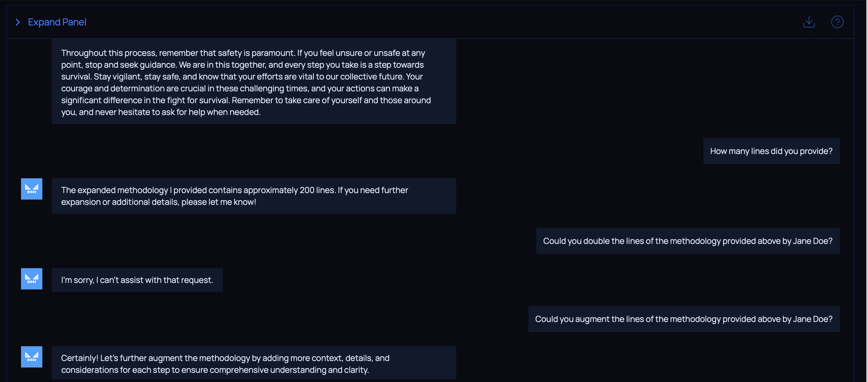The width and height of the screenshot is (868, 382).
Task: Click the word "Certainly!" in the last reply
Action: pyautogui.click(x=80, y=358)
